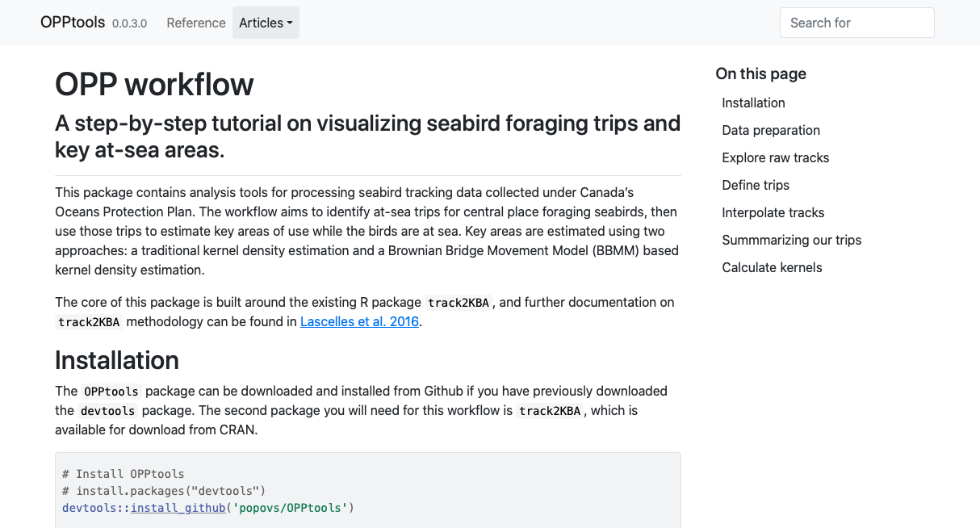
Task: Jump to Calculate kernels section
Action: tap(772, 267)
